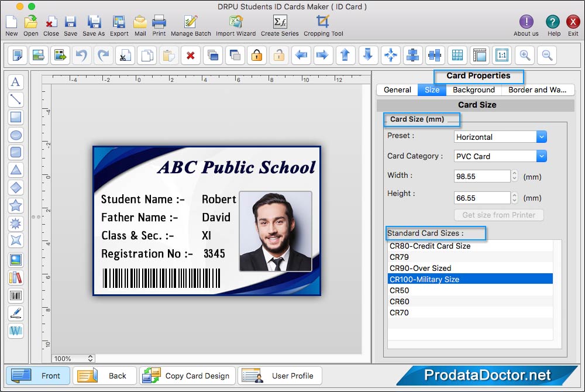The height and width of the screenshot is (392, 585).
Task: Select the Image insert tool
Action: (16, 260)
